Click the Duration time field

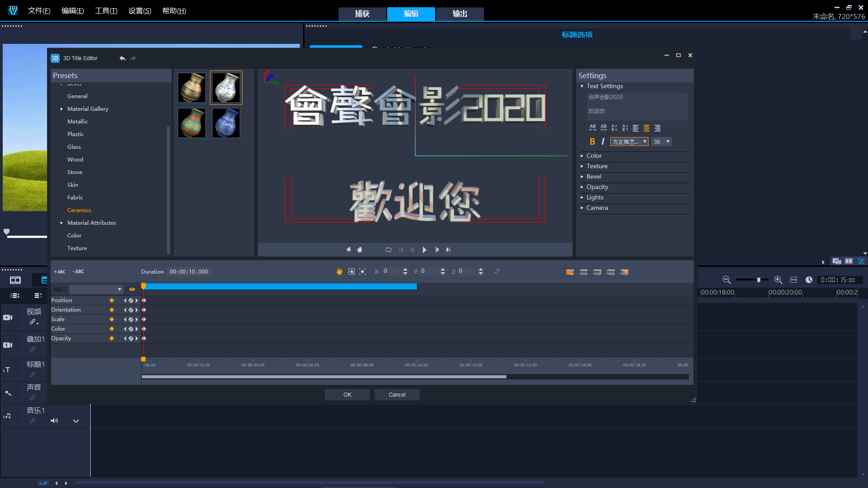[x=189, y=272]
